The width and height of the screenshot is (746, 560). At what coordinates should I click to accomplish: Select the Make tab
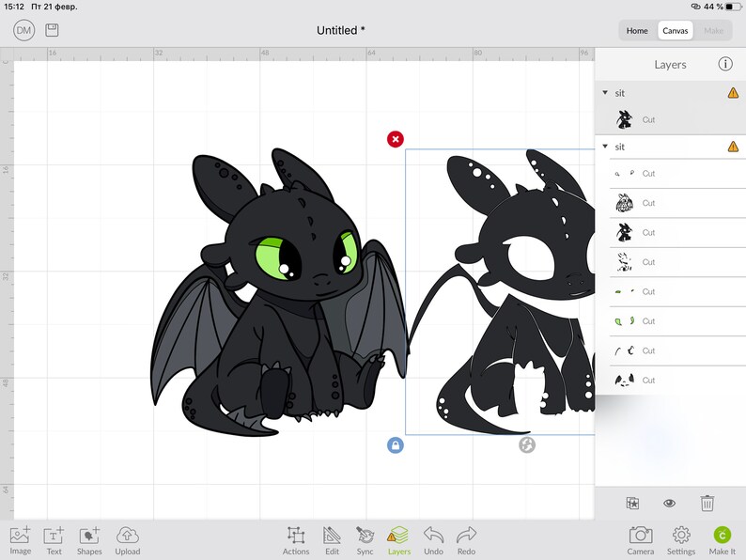[x=713, y=30]
